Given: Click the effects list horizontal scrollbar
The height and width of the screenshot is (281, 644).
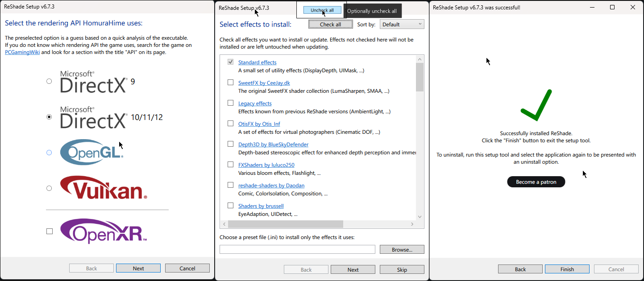Looking at the screenshot, I should pyautogui.click(x=285, y=224).
